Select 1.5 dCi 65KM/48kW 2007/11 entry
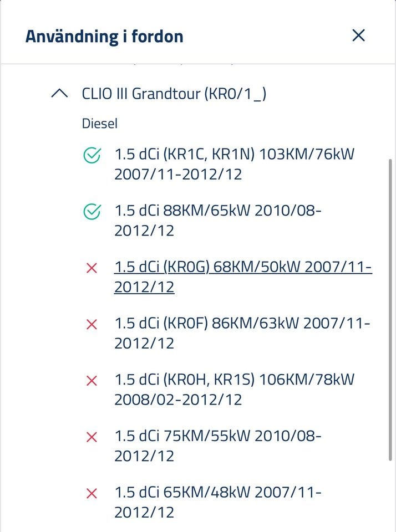 pos(217,503)
